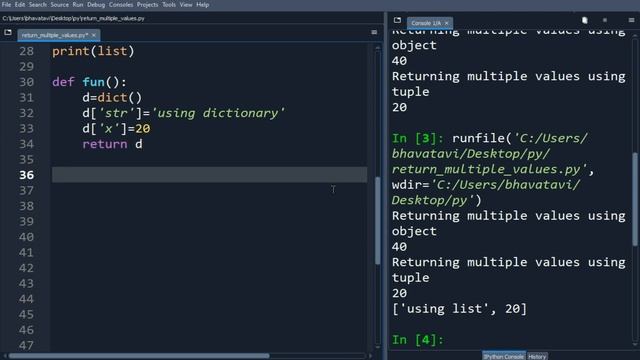Open the Projects menu
The image size is (640, 360).
click(x=147, y=5)
